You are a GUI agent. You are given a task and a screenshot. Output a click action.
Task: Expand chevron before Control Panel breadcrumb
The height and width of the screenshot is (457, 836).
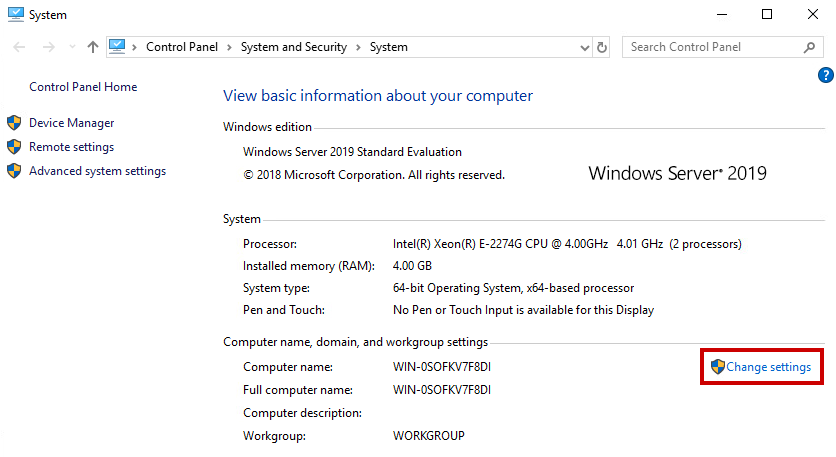pos(134,47)
